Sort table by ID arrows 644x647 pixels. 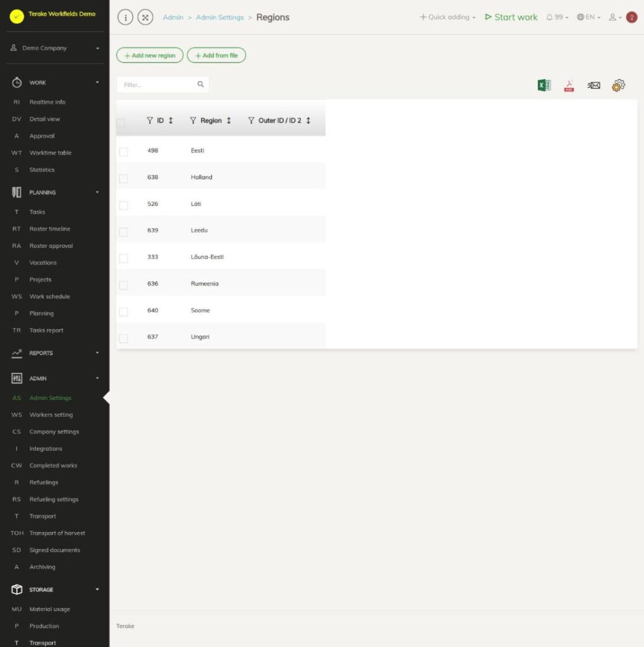171,121
